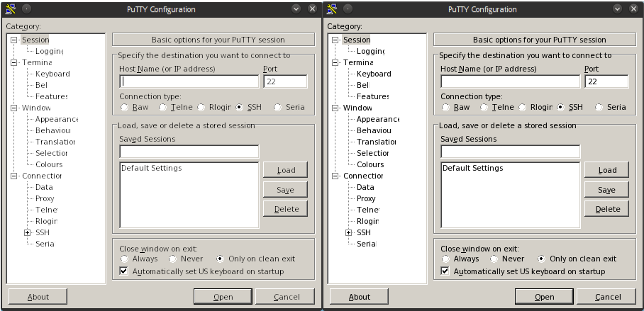Open Keyboard category in left window
The width and height of the screenshot is (644, 311).
click(52, 74)
